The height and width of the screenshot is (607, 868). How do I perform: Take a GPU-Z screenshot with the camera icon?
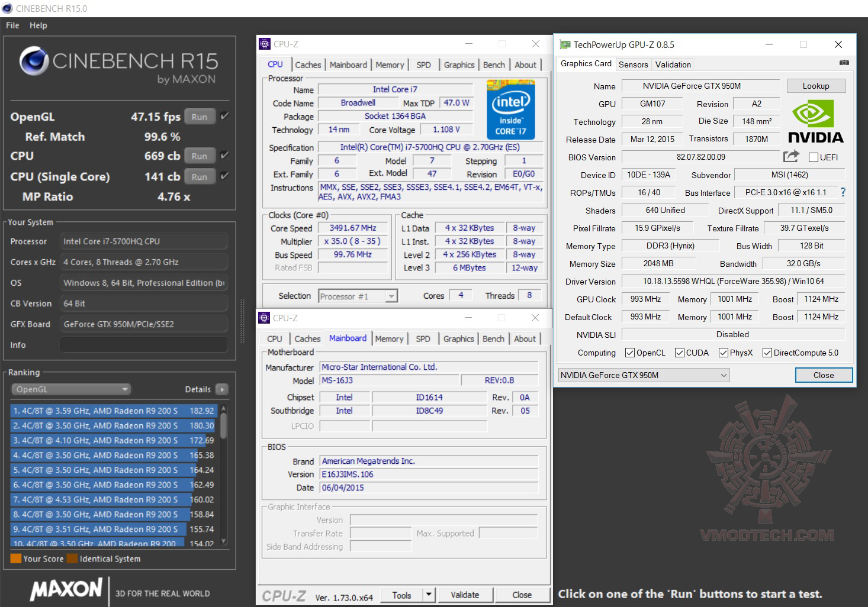844,63
